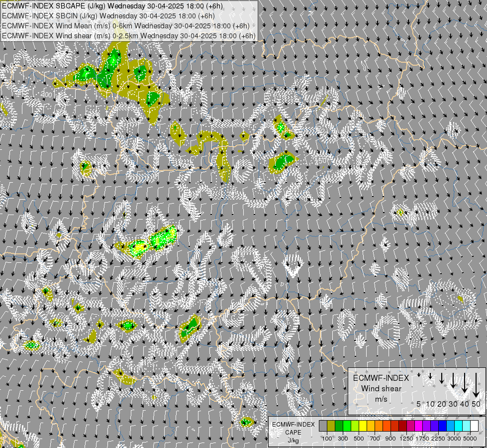
Task: Pick the white swatch ending the CAPE scale
Action: (x=475, y=426)
